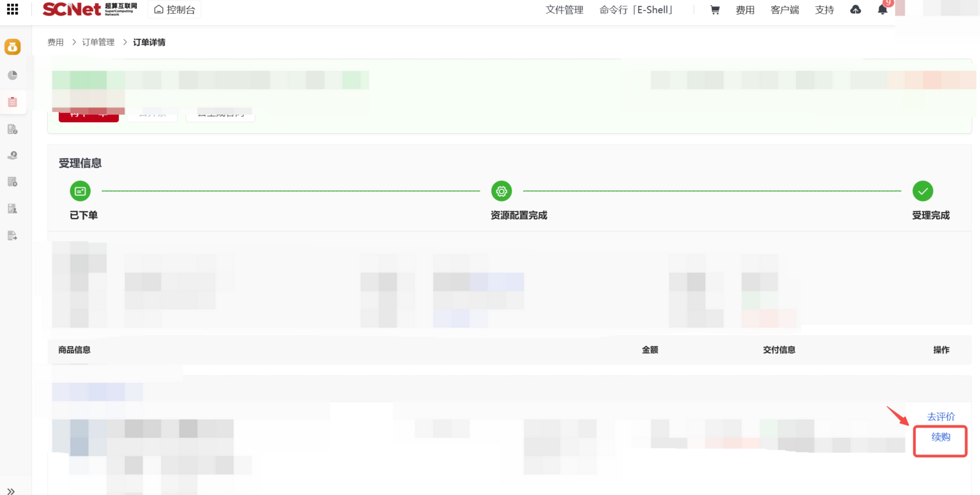Click the 控制台 console button
Image resolution: width=980 pixels, height=495 pixels.
coord(174,9)
